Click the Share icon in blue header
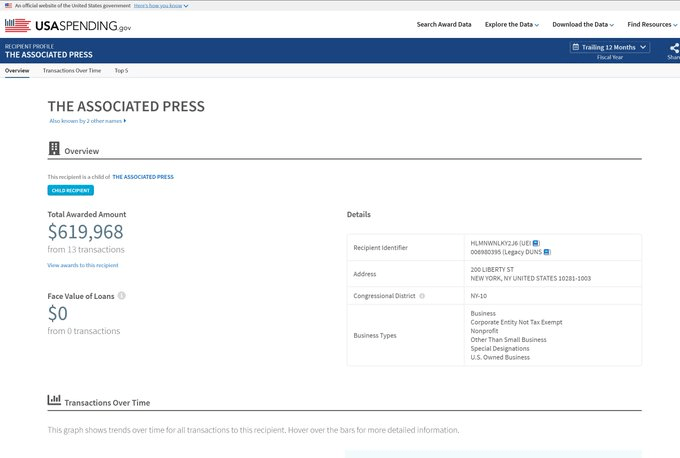680x458 pixels. (673, 47)
